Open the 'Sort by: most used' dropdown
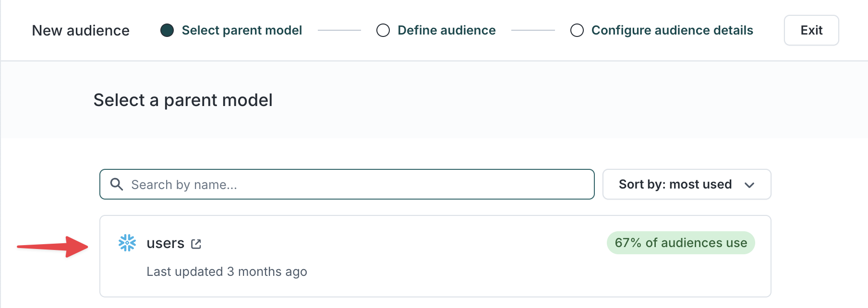Viewport: 868px width, 308px height. click(687, 184)
